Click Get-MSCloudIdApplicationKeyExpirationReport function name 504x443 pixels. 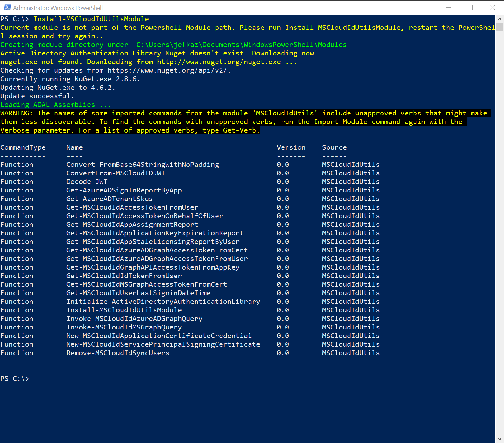155,233
